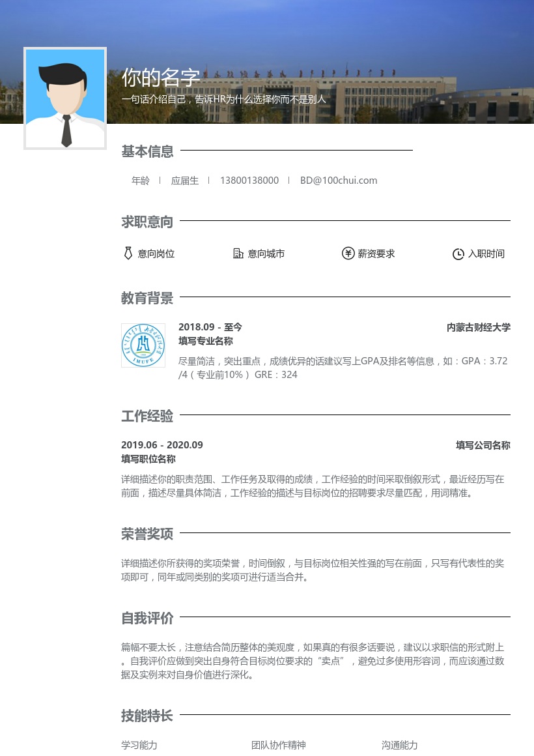
Task: Select the 基本信息 section heading
Action: pyautogui.click(x=148, y=152)
